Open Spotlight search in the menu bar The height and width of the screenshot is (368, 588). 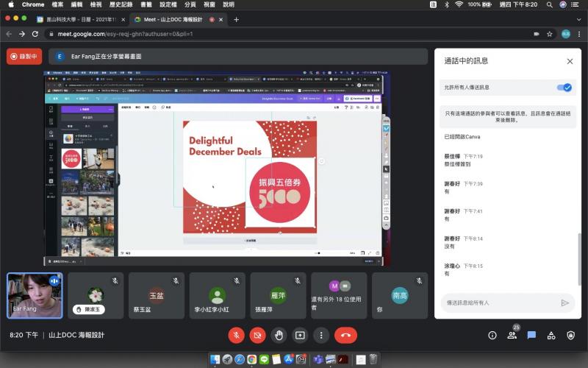coord(549,4)
